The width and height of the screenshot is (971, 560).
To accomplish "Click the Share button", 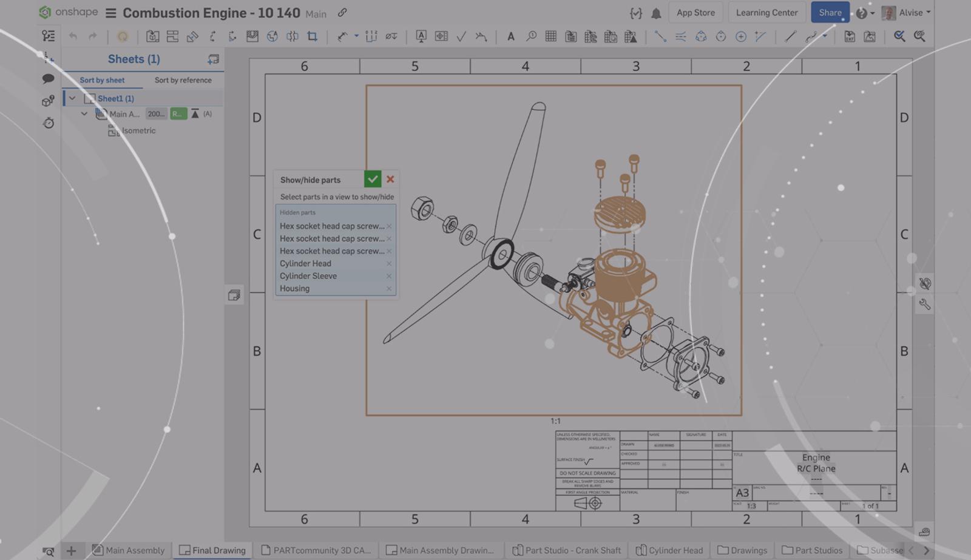I will point(830,13).
